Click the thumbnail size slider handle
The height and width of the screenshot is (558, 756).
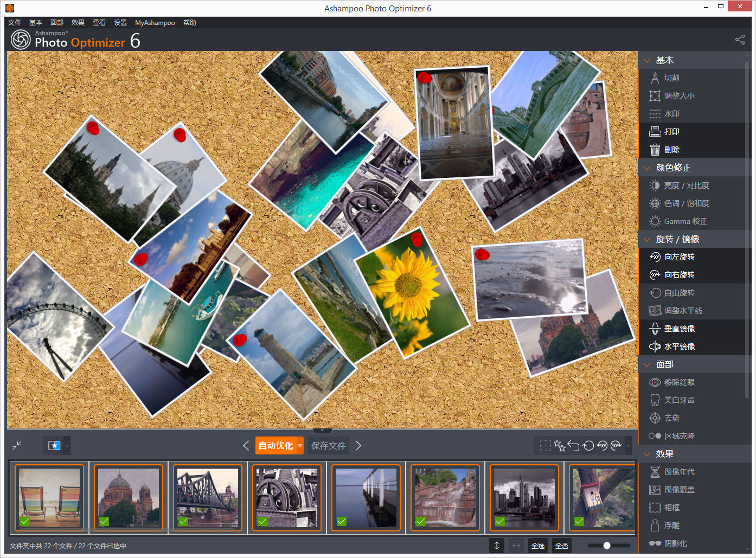(607, 546)
